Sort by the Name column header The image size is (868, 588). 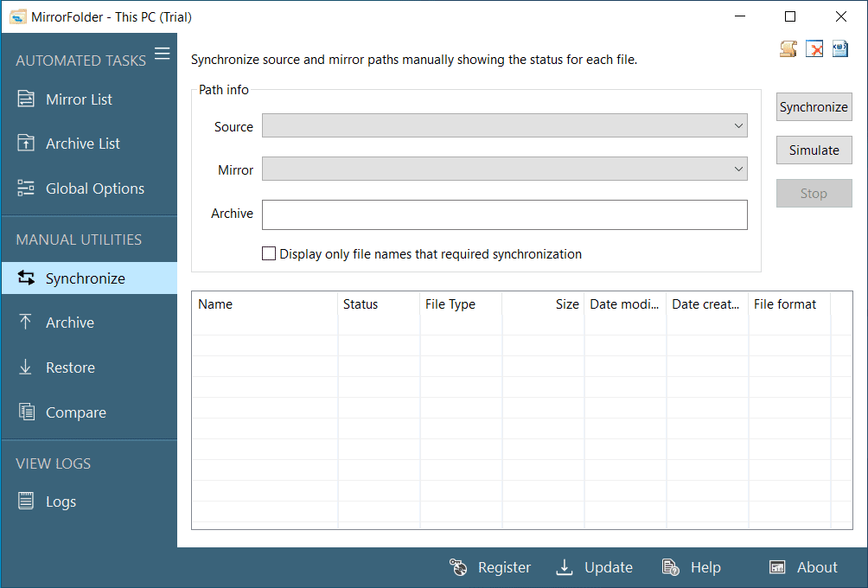[265, 304]
